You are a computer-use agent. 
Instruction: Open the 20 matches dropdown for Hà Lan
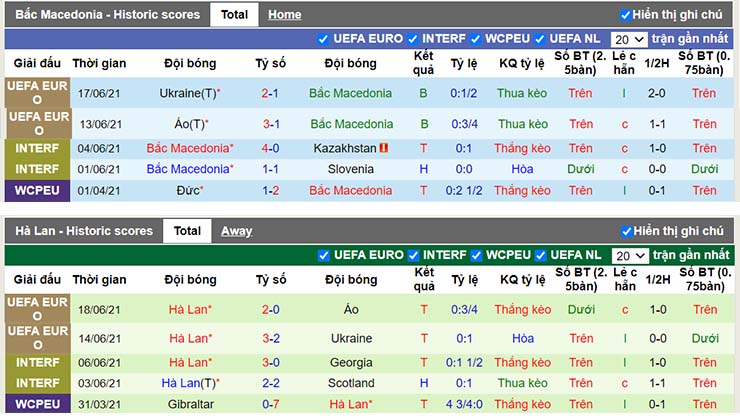click(x=630, y=256)
